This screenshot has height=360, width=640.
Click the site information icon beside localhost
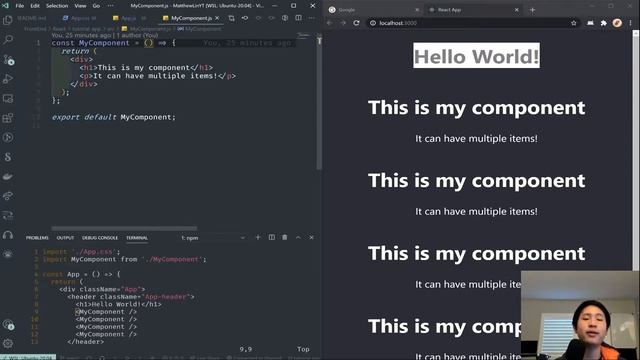(373, 23)
